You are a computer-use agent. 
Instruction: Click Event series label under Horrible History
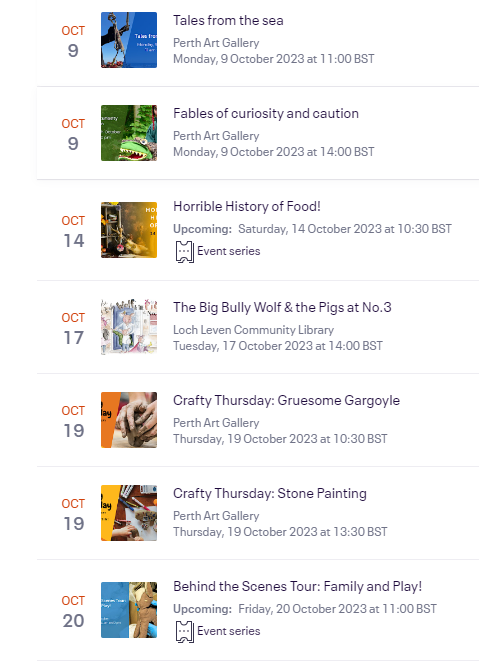coord(229,251)
